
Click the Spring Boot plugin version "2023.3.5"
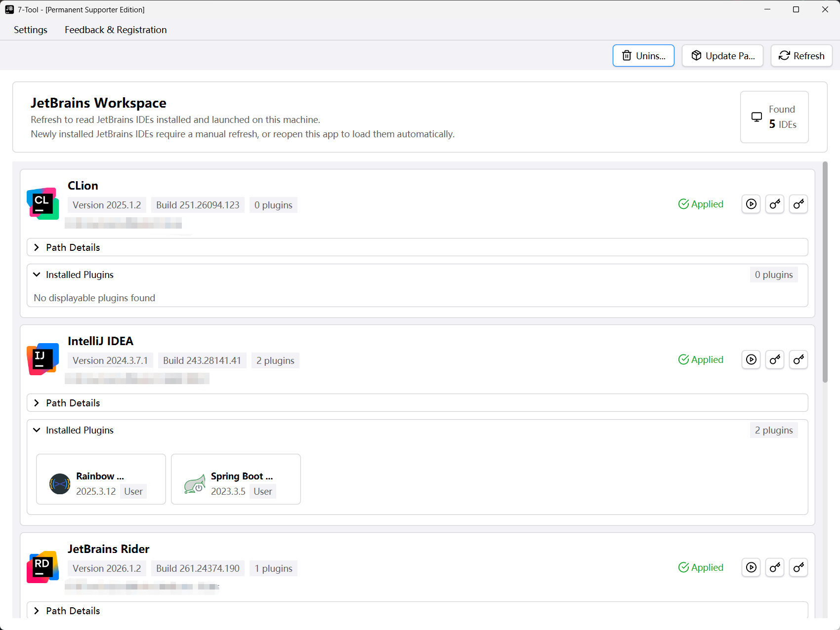228,491
